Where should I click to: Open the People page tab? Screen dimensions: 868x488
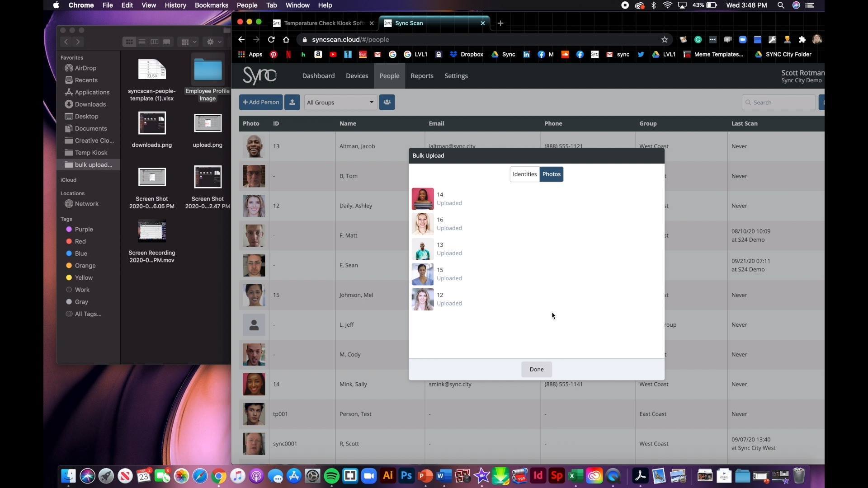point(389,76)
